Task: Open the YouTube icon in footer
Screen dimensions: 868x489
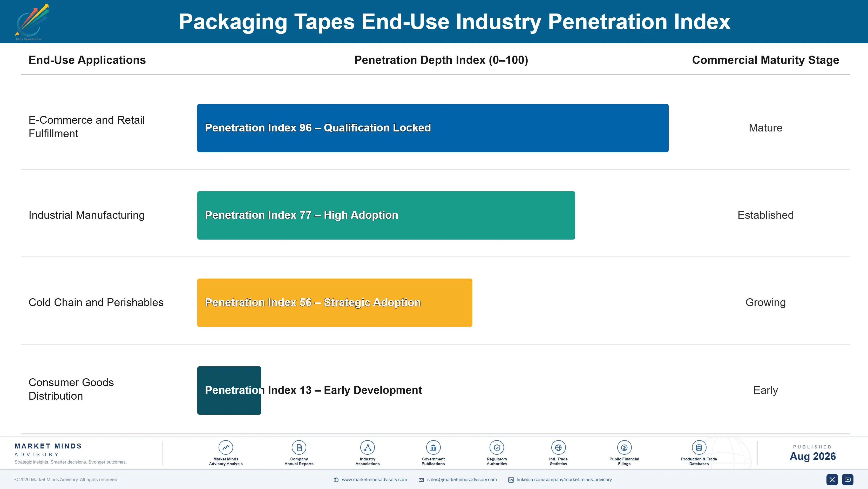Action: pyautogui.click(x=847, y=480)
